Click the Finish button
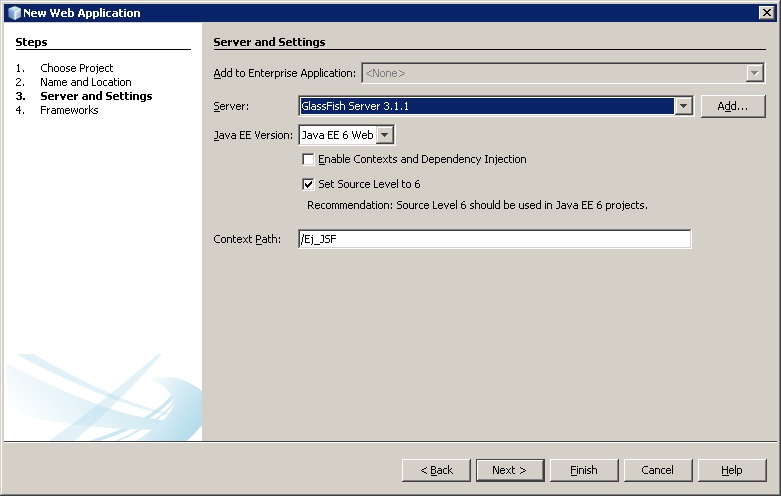 (x=584, y=470)
